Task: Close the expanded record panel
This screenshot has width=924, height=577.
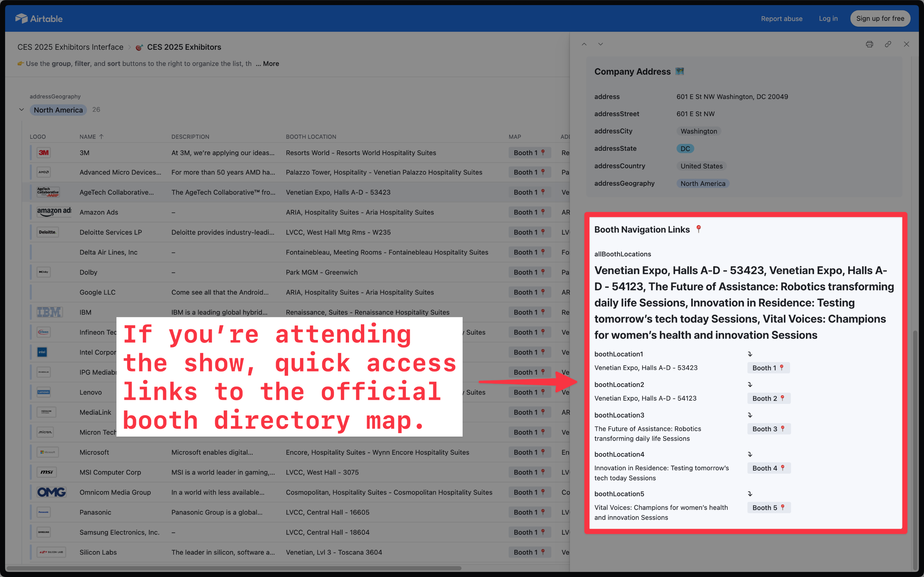Action: coord(906,44)
